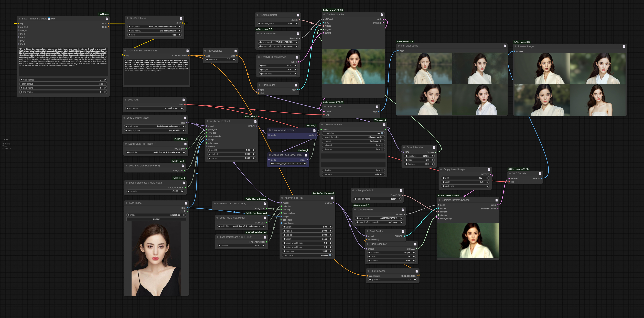Collapse the DualCLIPLoader node via its title dot

[127, 18]
